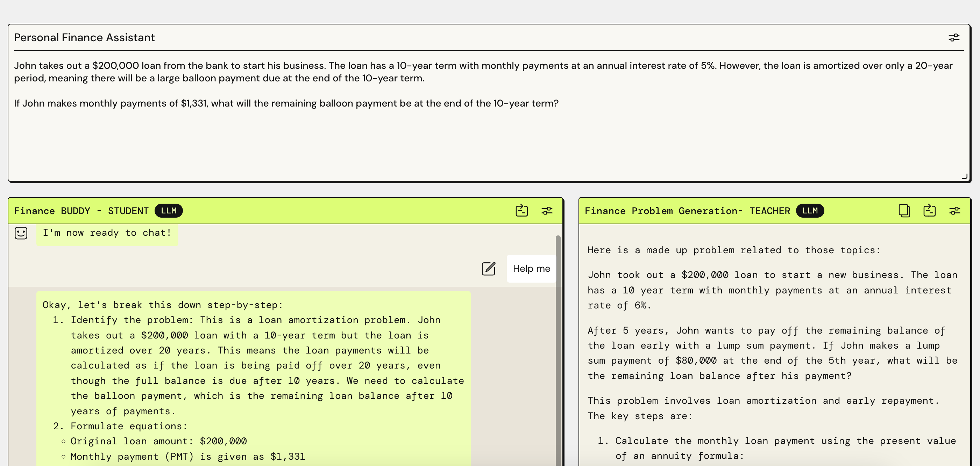Click LLM badge next to TEACHER title

810,211
